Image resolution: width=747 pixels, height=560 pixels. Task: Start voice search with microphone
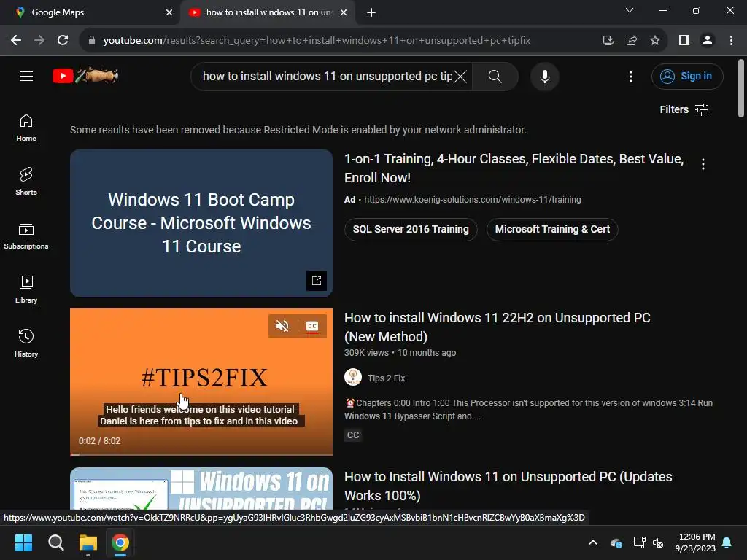coord(544,76)
